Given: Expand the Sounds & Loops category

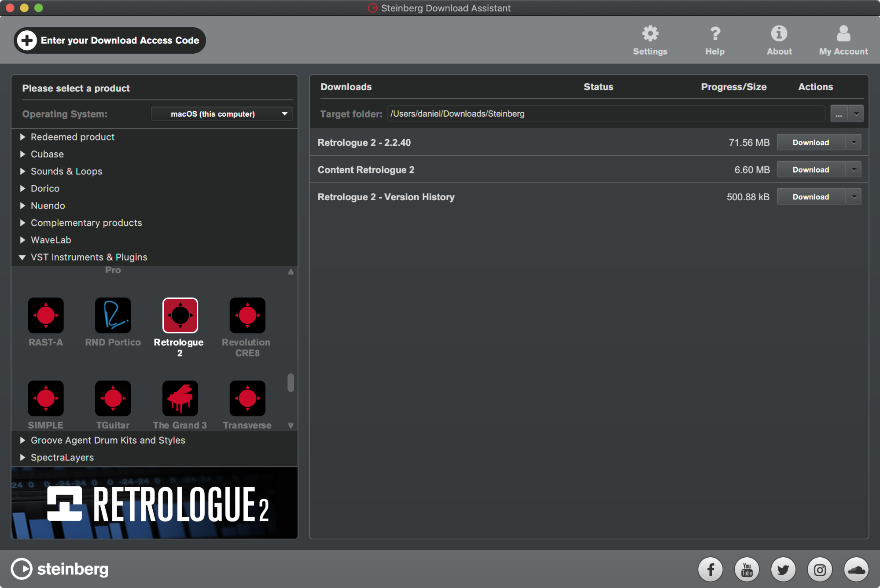Looking at the screenshot, I should click(22, 172).
